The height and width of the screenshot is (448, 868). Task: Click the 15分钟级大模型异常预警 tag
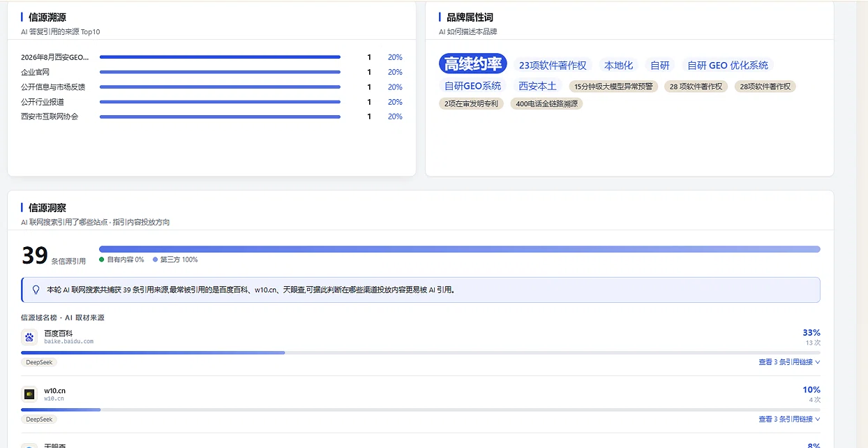tap(613, 87)
